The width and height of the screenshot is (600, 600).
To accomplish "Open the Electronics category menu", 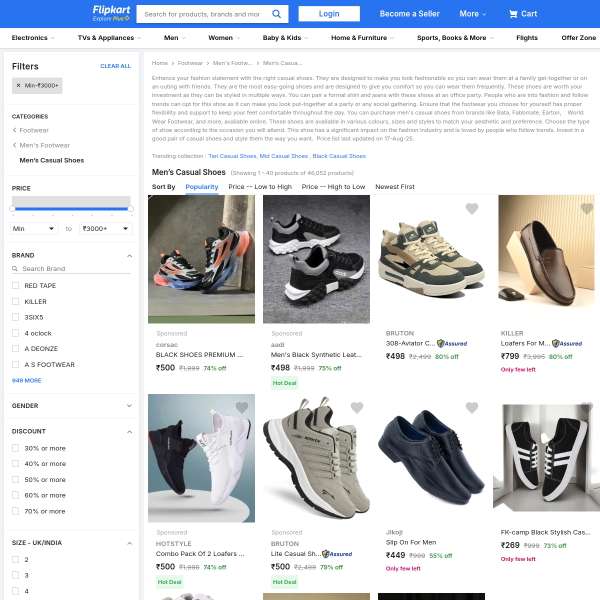I will coord(33,38).
